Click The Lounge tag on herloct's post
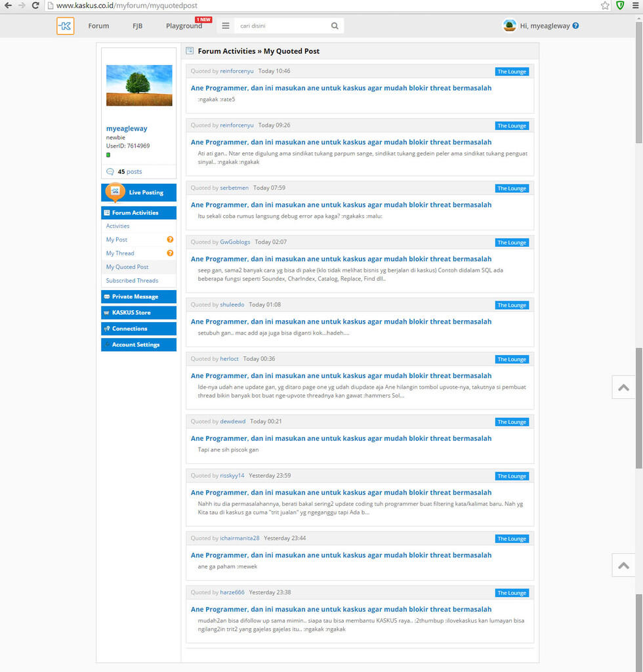Image resolution: width=643 pixels, height=672 pixels. [512, 359]
